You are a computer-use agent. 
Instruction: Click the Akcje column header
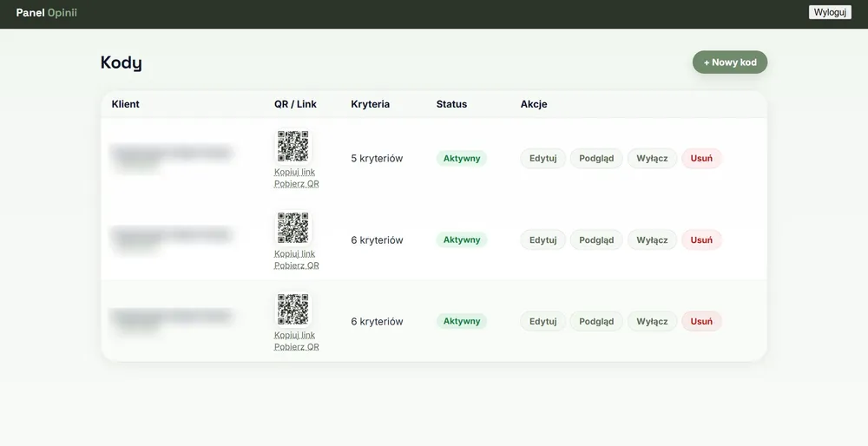[x=534, y=104]
